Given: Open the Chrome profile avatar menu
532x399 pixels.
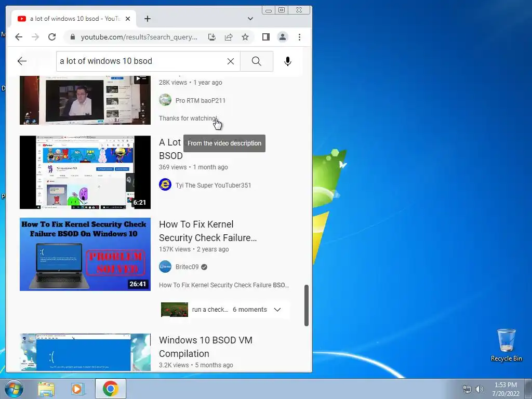Looking at the screenshot, I should pos(283,37).
